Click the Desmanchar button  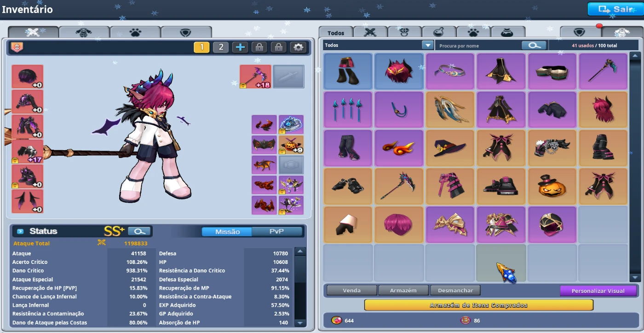455,291
